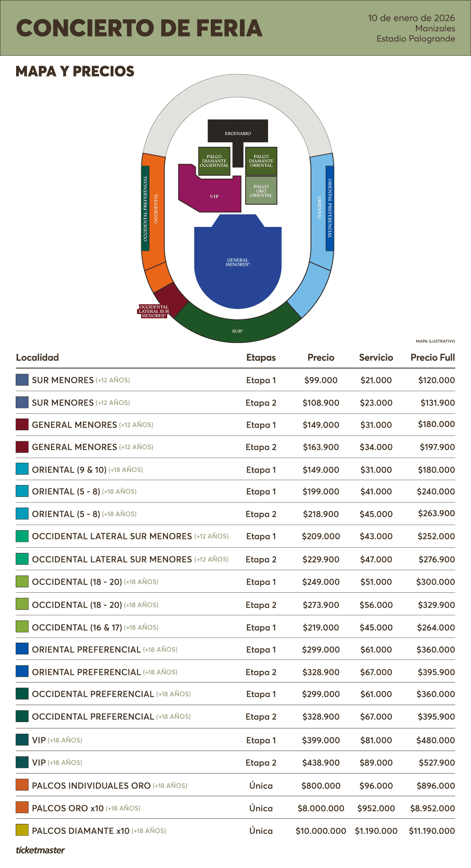Click the General Menores area on the map
The height and width of the screenshot is (868, 471).
tap(237, 263)
